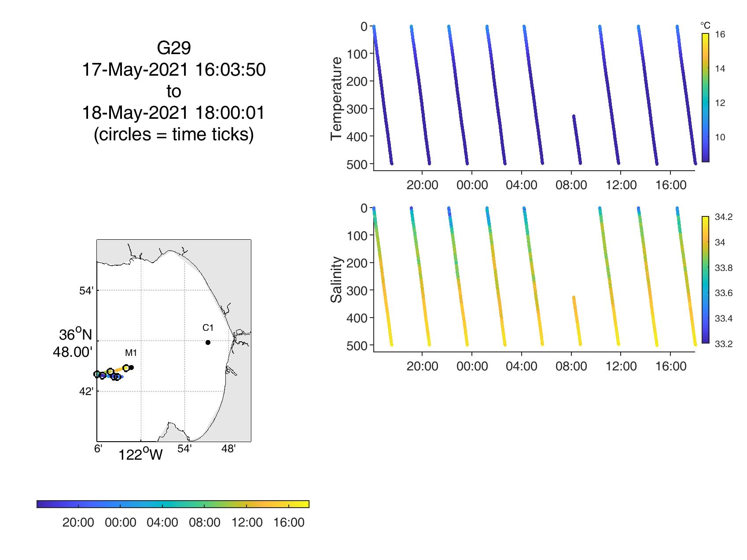The height and width of the screenshot is (560, 747).
Task: Click the 122°W longitude label
Action: (140, 455)
